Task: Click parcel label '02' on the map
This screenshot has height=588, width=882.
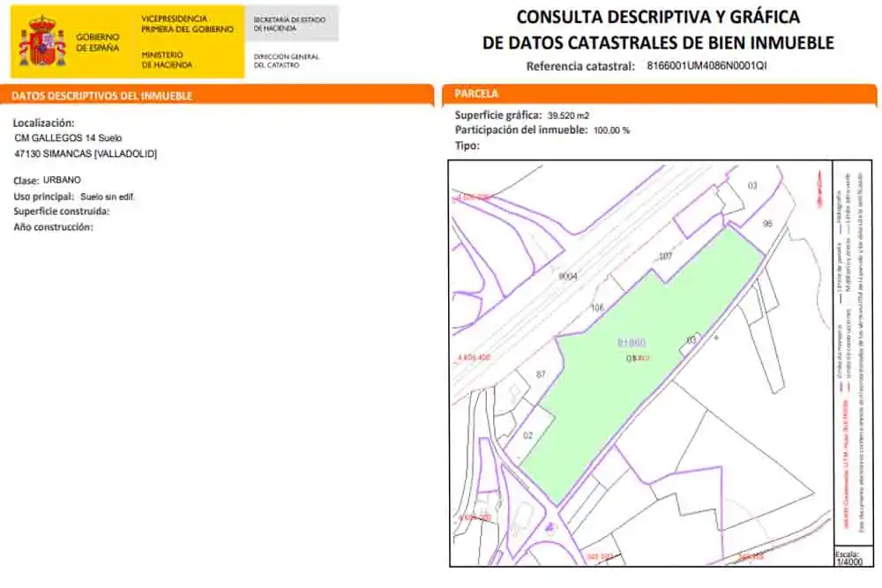Action: point(527,435)
